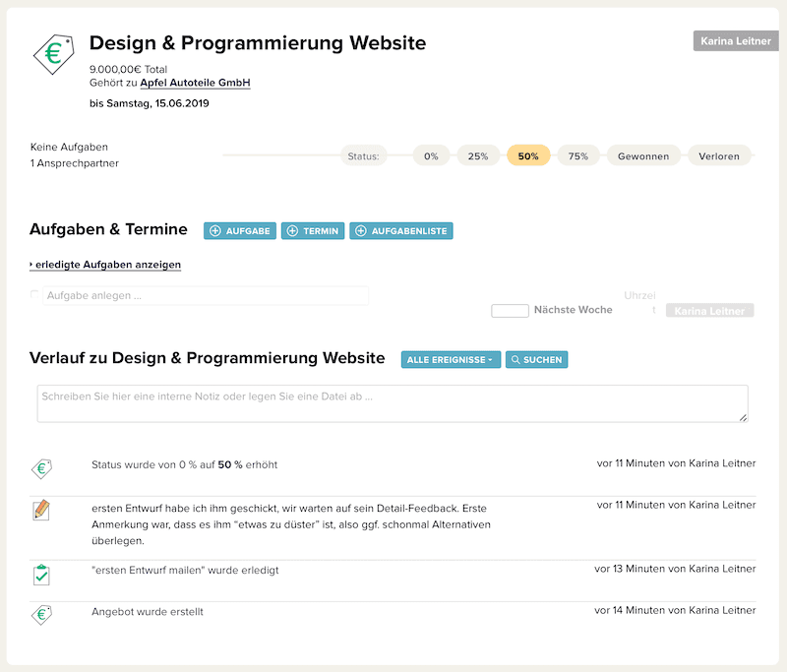Create a new Aufgabenliste
The width and height of the screenshot is (787, 672).
point(401,231)
